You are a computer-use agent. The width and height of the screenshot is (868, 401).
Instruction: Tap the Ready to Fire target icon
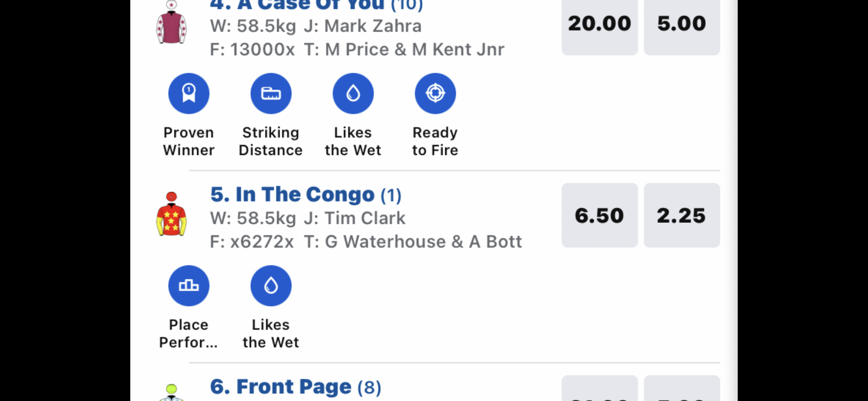click(x=435, y=93)
